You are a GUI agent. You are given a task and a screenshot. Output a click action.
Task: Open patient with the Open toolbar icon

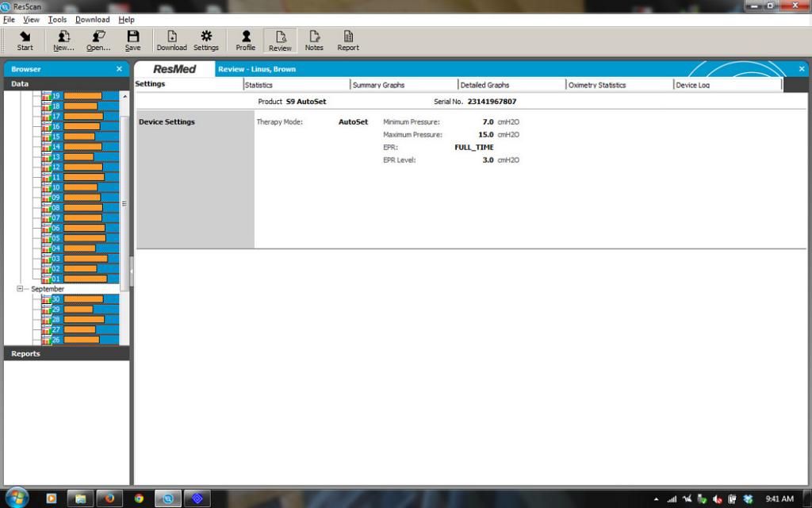tap(98, 40)
